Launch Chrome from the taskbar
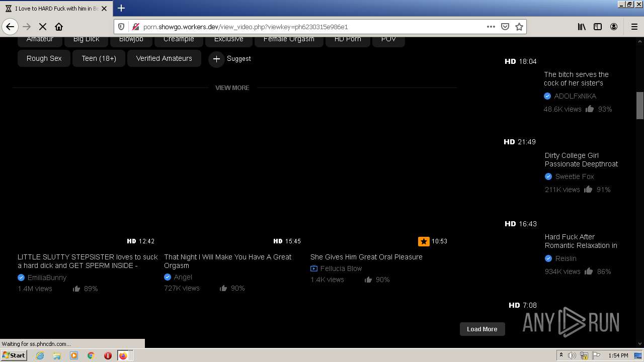 [x=91, y=355]
